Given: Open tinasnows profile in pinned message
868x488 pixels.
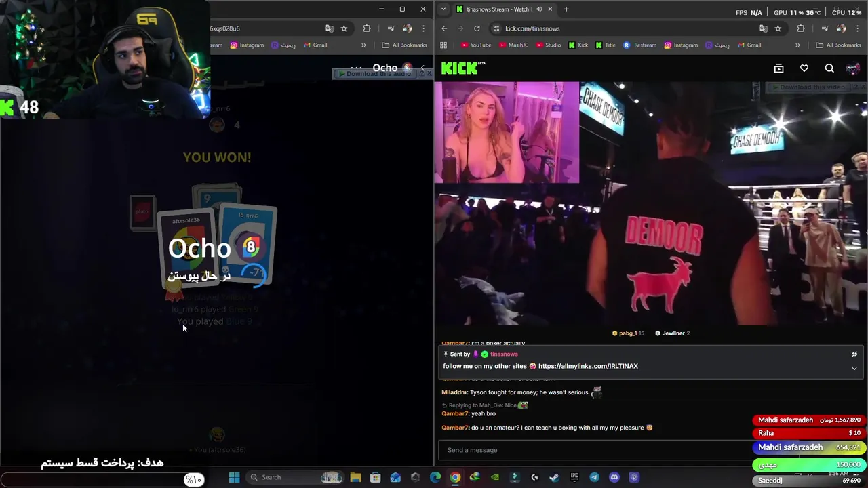Looking at the screenshot, I should 504,354.
